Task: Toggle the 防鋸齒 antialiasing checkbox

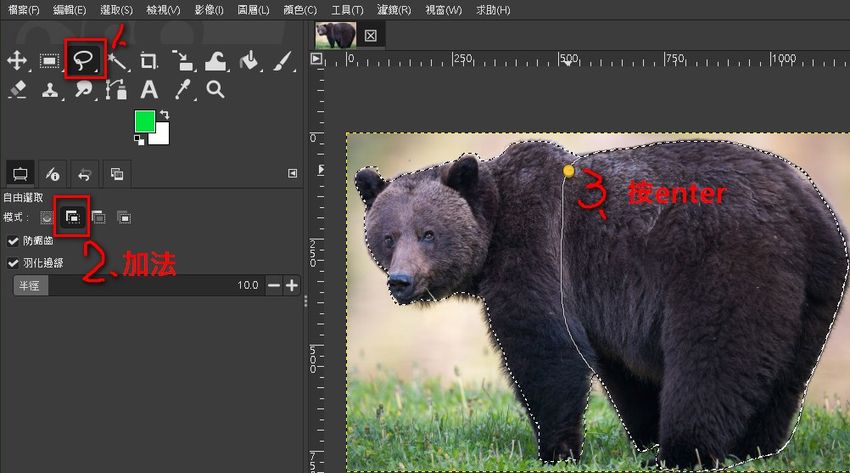Action: 13,241
